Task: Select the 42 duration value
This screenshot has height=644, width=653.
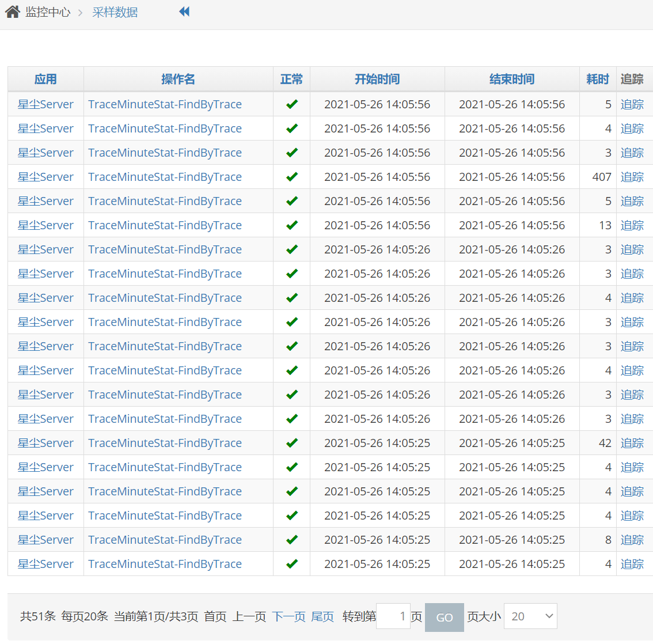Action: (x=605, y=443)
